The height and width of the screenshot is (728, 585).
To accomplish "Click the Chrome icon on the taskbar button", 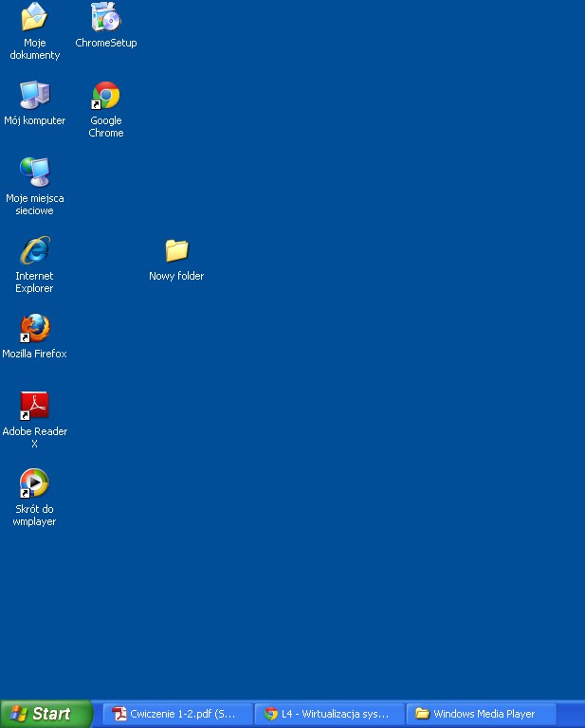I will 271,714.
